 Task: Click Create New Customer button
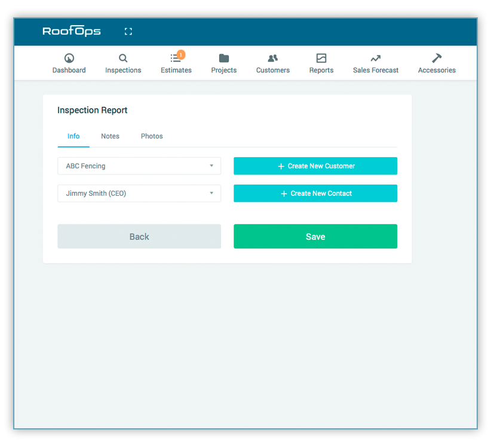[x=315, y=166]
